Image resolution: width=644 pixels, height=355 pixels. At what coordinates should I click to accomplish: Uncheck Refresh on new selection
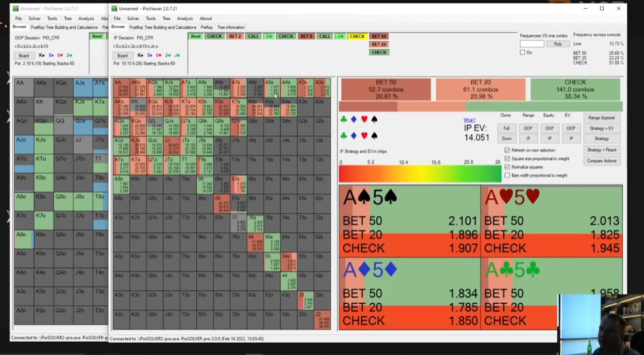tap(508, 150)
